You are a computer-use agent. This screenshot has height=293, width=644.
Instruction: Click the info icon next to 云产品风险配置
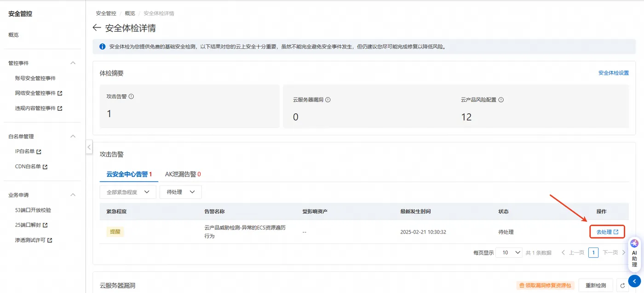coord(501,100)
